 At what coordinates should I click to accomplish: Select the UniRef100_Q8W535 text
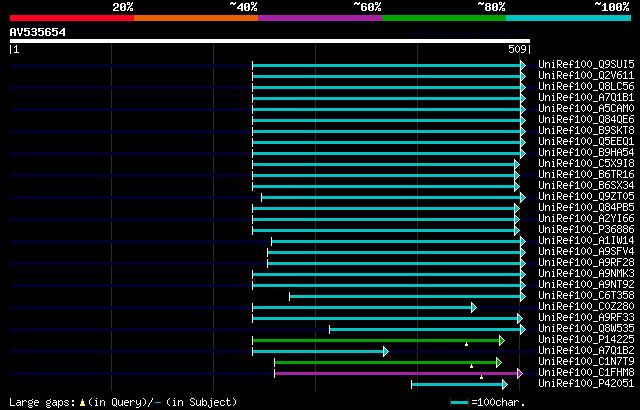(586, 329)
